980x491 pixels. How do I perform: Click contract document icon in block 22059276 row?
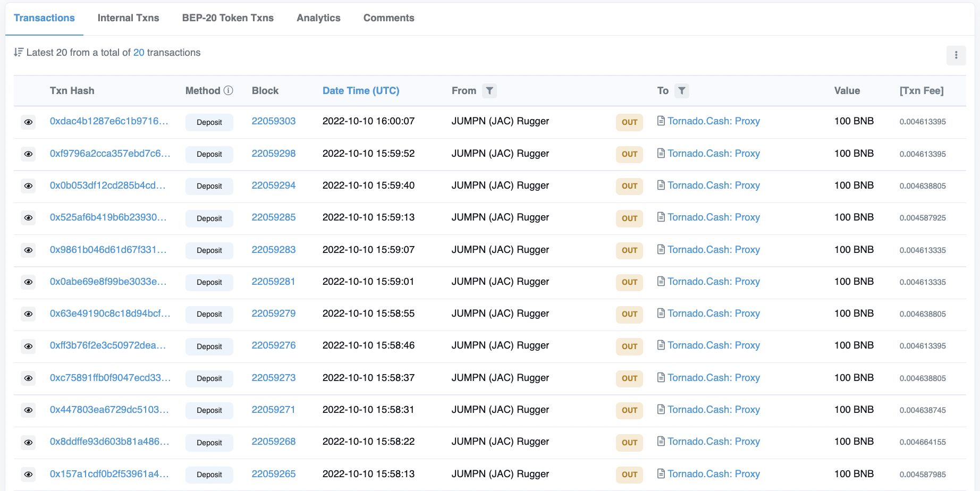pyautogui.click(x=661, y=345)
